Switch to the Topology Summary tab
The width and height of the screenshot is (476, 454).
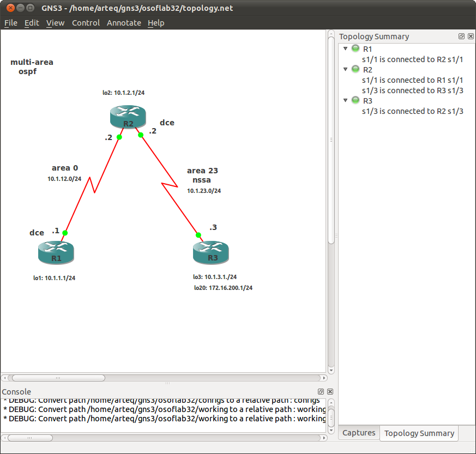click(419, 433)
